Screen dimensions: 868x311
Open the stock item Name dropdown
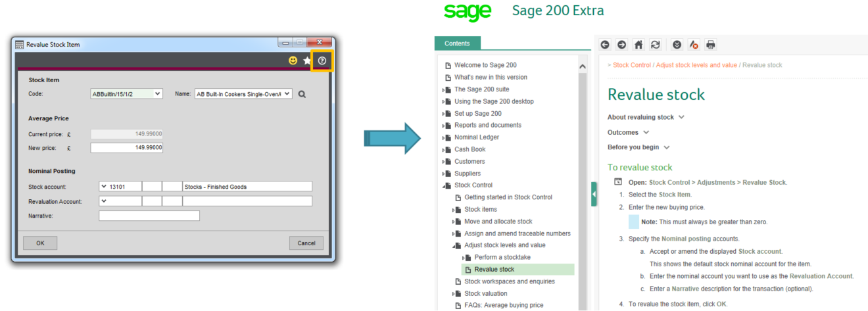pos(288,94)
